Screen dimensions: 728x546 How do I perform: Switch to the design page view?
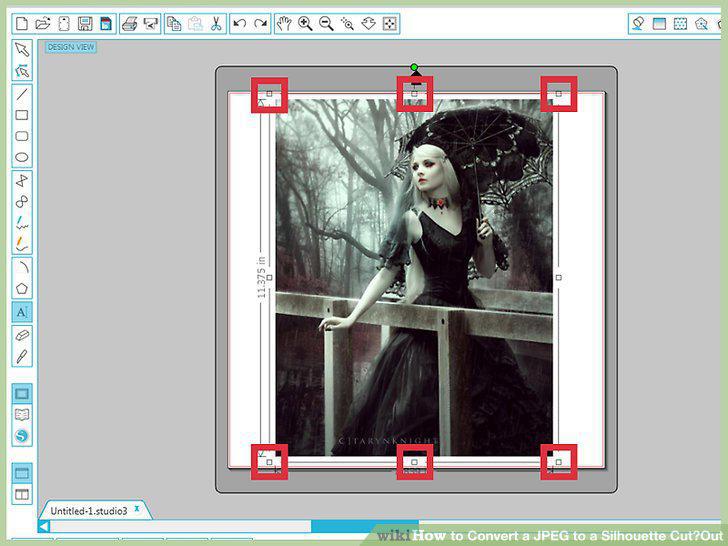pyautogui.click(x=22, y=394)
